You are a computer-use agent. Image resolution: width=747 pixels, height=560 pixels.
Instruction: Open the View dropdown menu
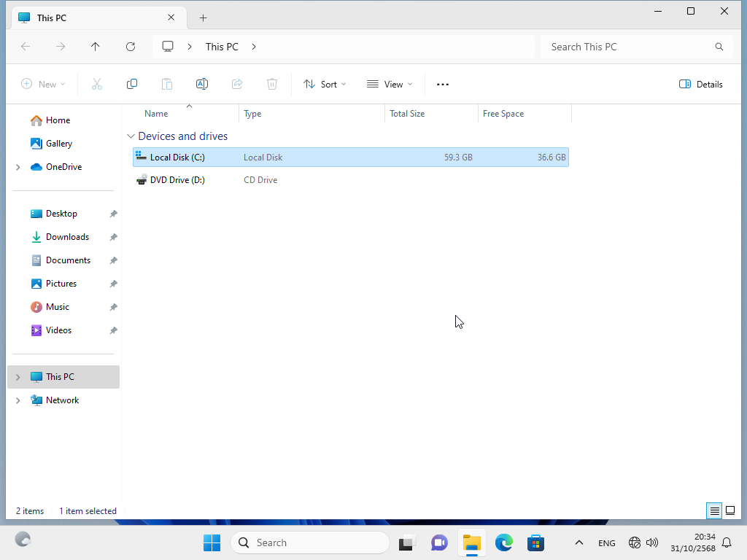[390, 85]
